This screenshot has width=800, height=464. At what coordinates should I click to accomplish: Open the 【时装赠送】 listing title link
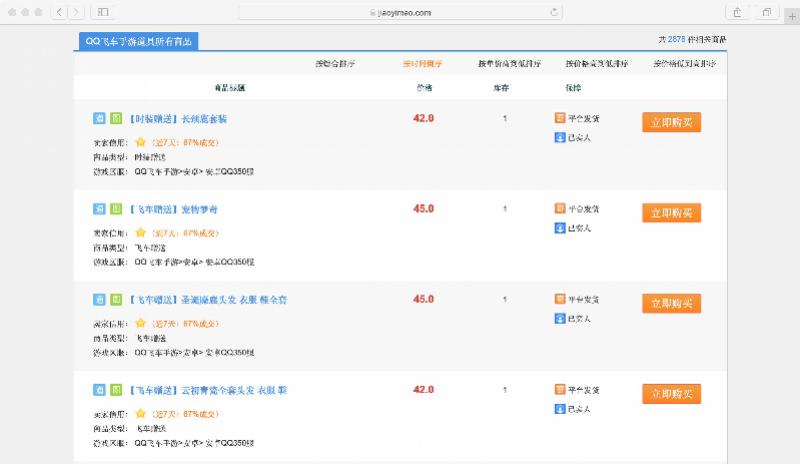177,119
